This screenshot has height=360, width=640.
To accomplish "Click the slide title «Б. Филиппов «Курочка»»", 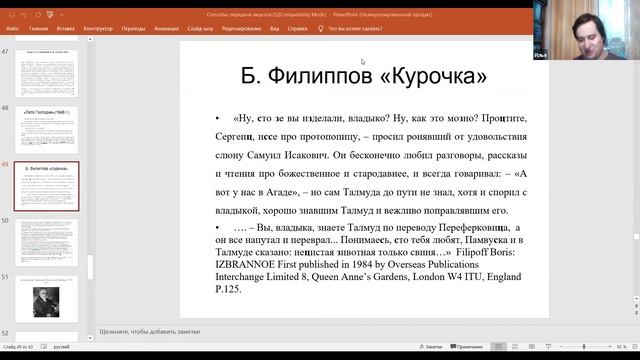I will coord(364,76).
